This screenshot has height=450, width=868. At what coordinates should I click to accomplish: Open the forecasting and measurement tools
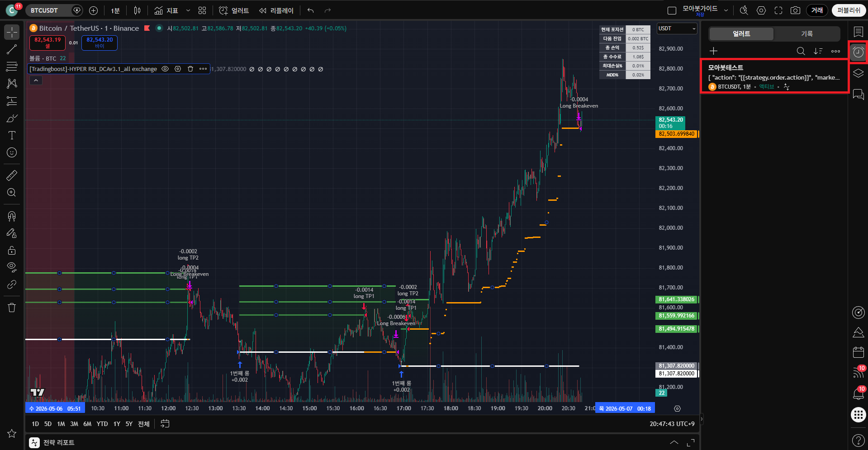tap(12, 101)
